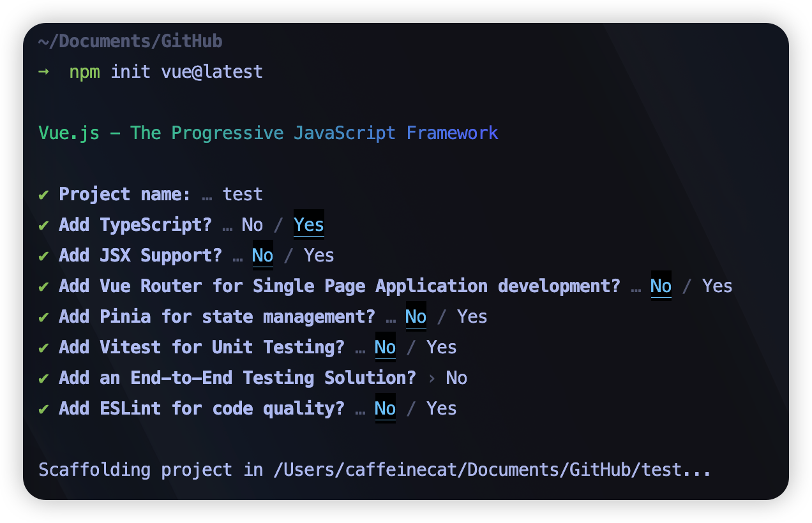Click the No answer for End-to-End Testing

[x=456, y=378]
